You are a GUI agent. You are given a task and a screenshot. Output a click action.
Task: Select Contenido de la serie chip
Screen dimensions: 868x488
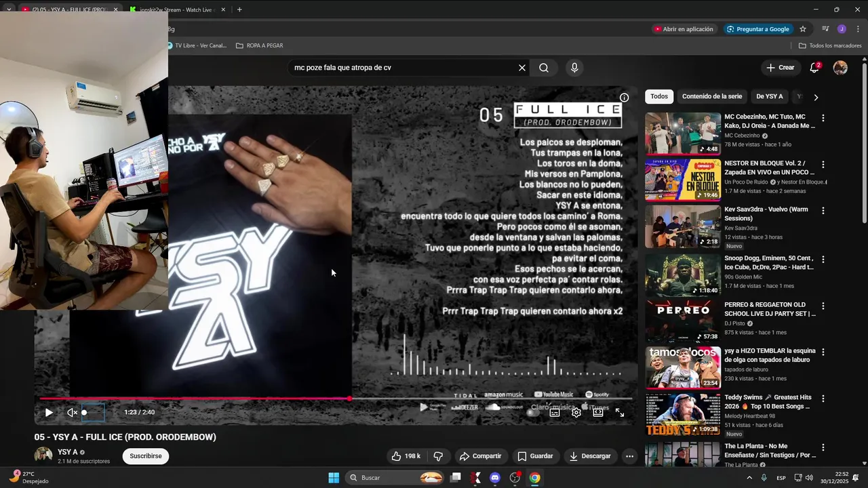[712, 97]
